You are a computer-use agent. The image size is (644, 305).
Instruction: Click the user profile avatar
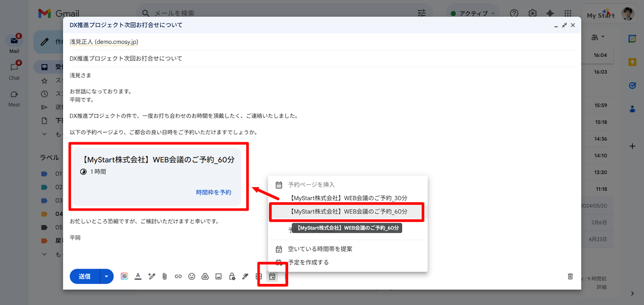click(628, 14)
